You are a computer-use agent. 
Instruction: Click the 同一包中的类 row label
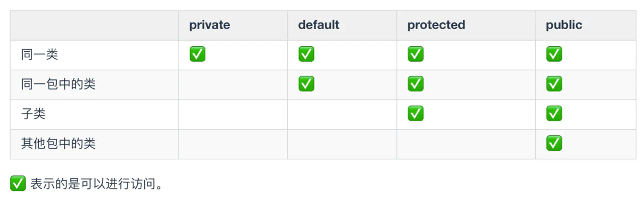tap(58, 84)
